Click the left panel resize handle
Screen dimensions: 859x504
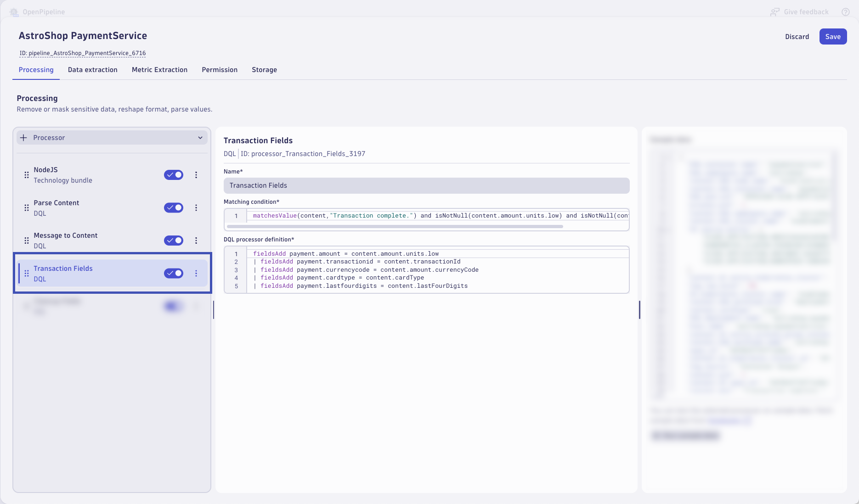coord(213,310)
